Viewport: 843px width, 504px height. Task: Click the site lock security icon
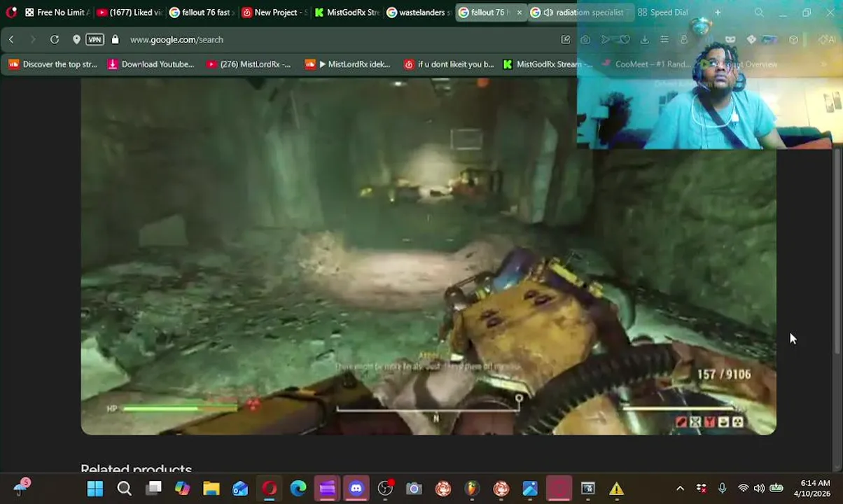click(116, 39)
